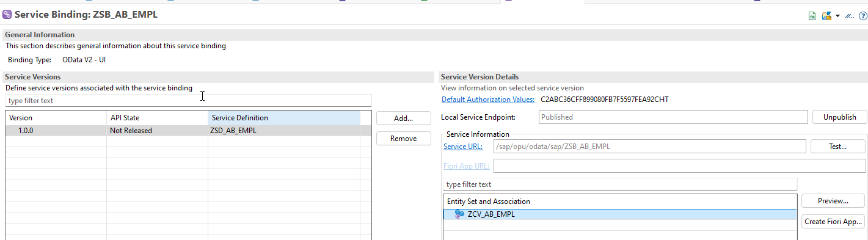Open the dropdown arrow beside the folder icon
The height and width of the screenshot is (240, 868).
pos(837,16)
